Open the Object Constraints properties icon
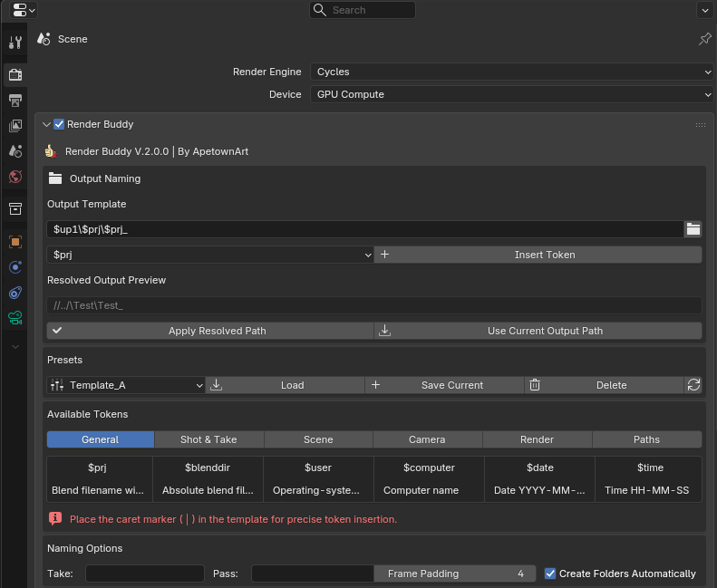Screen dimensions: 717x588 point(15,293)
